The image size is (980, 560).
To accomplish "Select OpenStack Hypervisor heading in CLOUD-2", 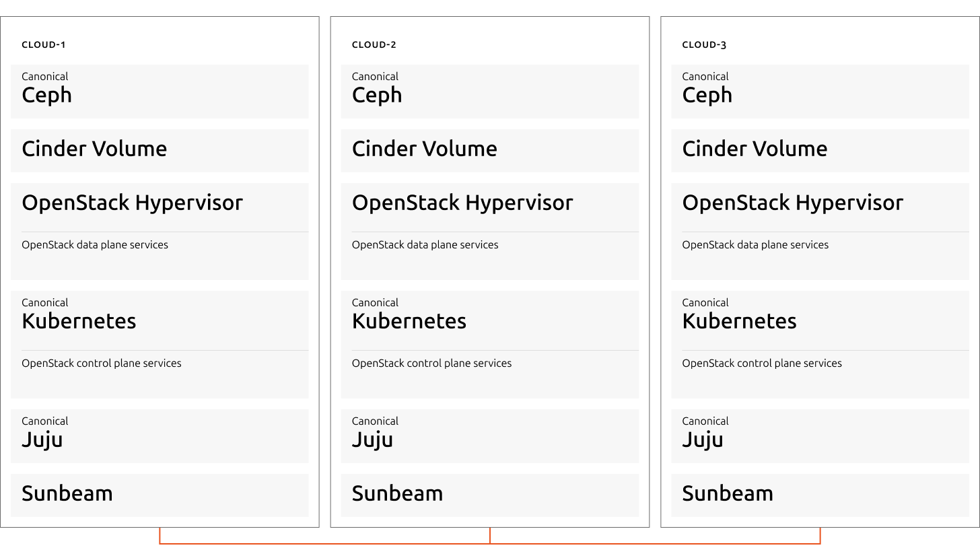I will tap(462, 203).
